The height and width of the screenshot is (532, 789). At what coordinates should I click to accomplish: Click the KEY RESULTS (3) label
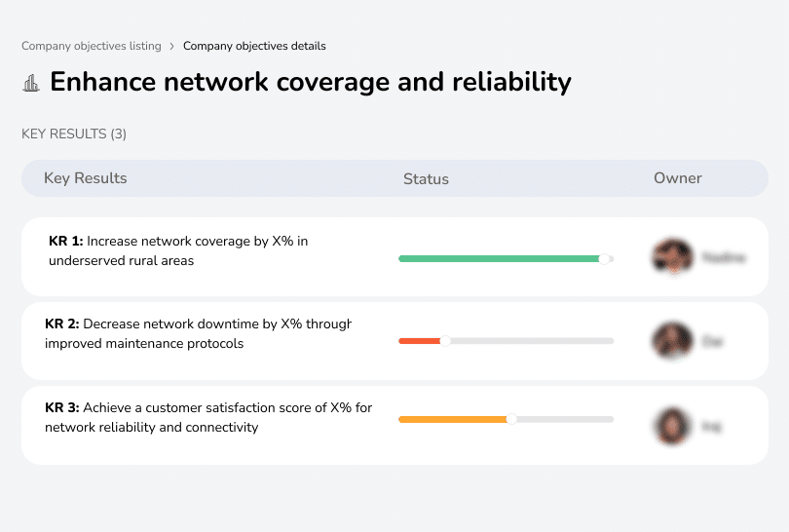coord(74,133)
